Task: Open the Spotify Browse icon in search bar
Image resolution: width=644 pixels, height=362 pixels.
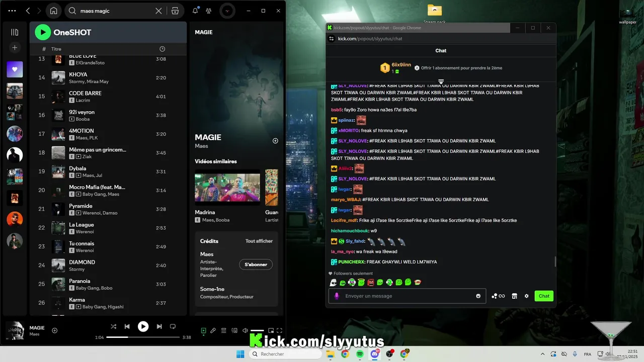Action: tap(175, 11)
